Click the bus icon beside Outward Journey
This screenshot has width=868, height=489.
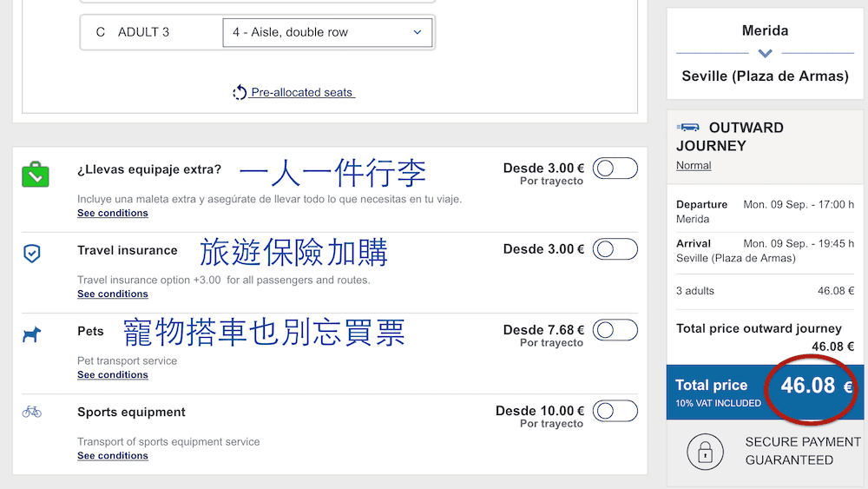tap(689, 128)
